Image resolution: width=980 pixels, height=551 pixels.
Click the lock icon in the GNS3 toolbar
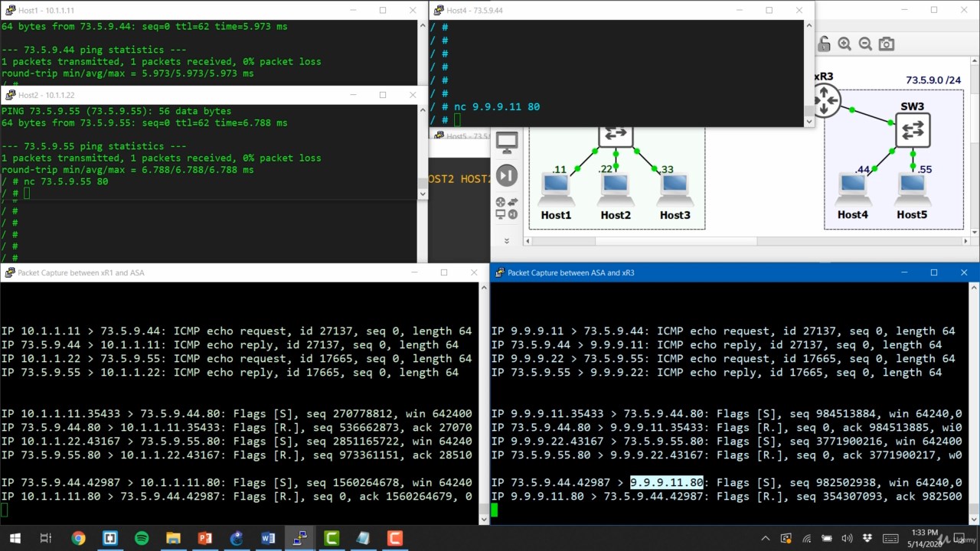pyautogui.click(x=825, y=44)
